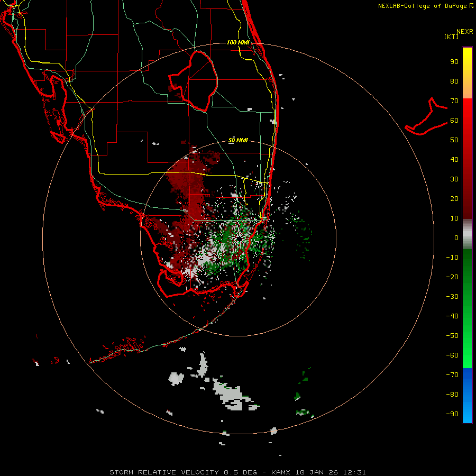Click the [KT] units label
This screenshot has height=476, width=476.
click(451, 36)
